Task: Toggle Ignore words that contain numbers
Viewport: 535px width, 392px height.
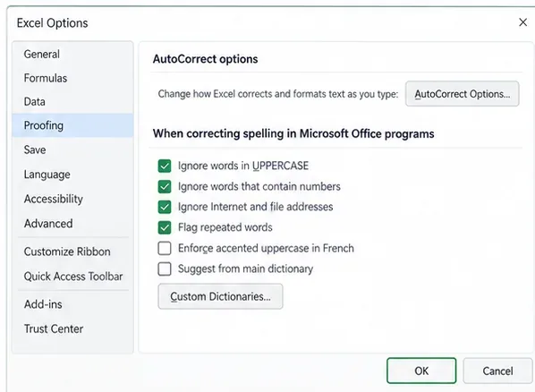Action: click(165, 186)
